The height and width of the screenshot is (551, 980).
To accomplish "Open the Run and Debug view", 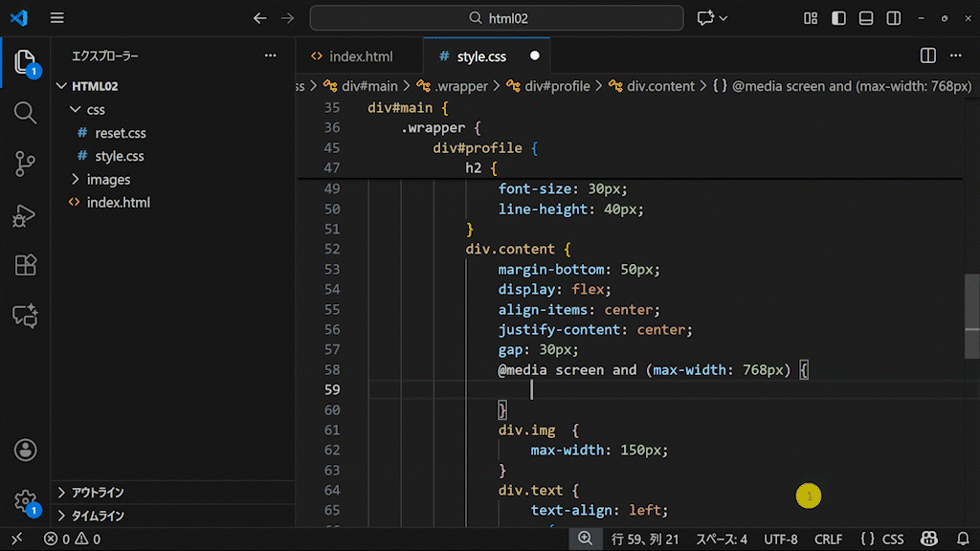I will (x=25, y=215).
